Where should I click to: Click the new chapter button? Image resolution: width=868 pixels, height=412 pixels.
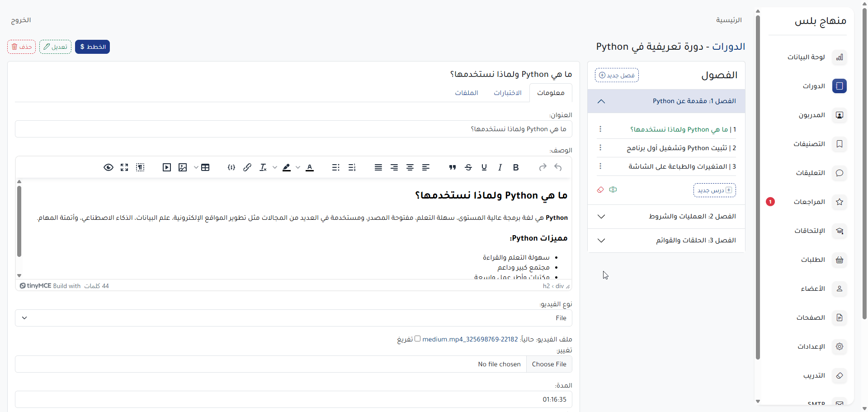(x=617, y=75)
